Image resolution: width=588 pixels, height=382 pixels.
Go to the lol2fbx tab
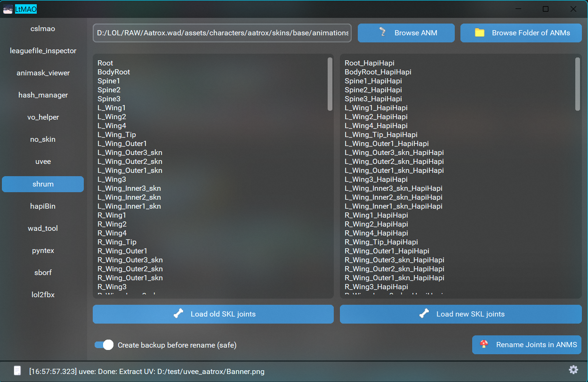43,295
